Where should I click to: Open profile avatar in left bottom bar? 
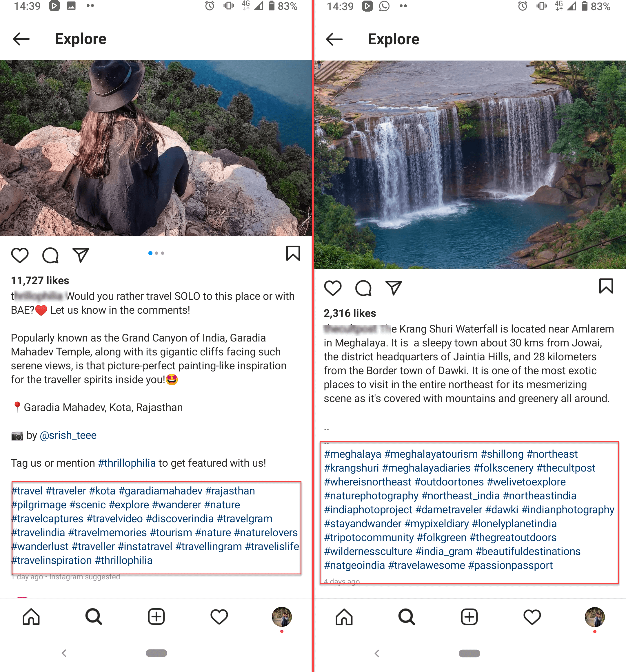click(x=282, y=617)
